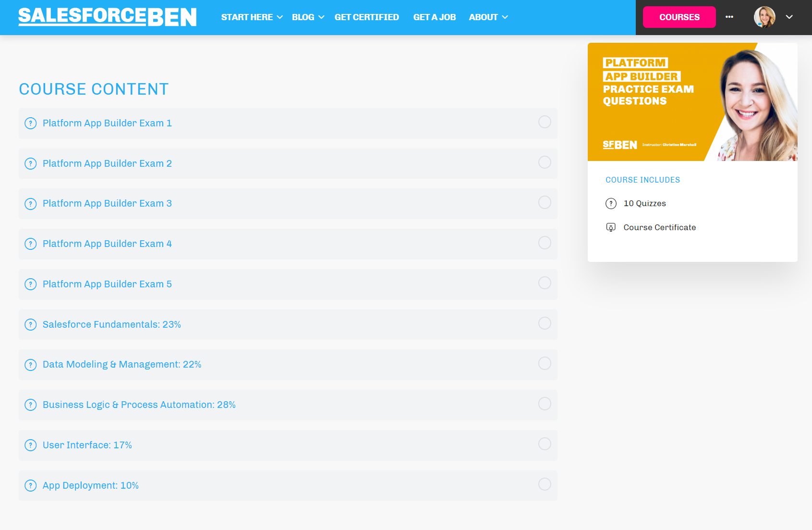Open the Start Here menu
This screenshot has width=812, height=530.
click(247, 17)
